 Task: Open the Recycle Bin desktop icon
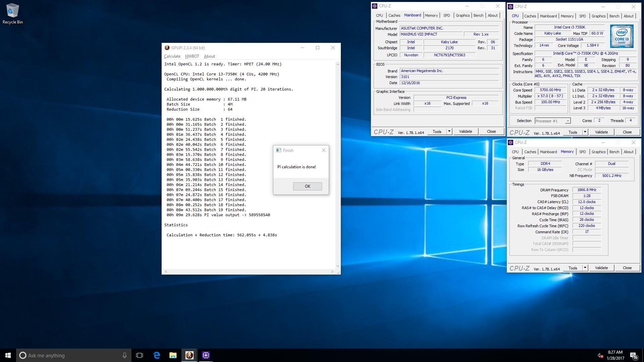[x=12, y=14]
